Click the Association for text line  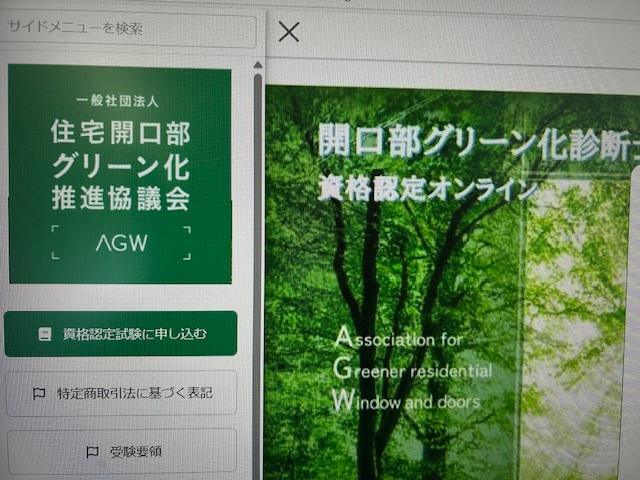coord(400,338)
